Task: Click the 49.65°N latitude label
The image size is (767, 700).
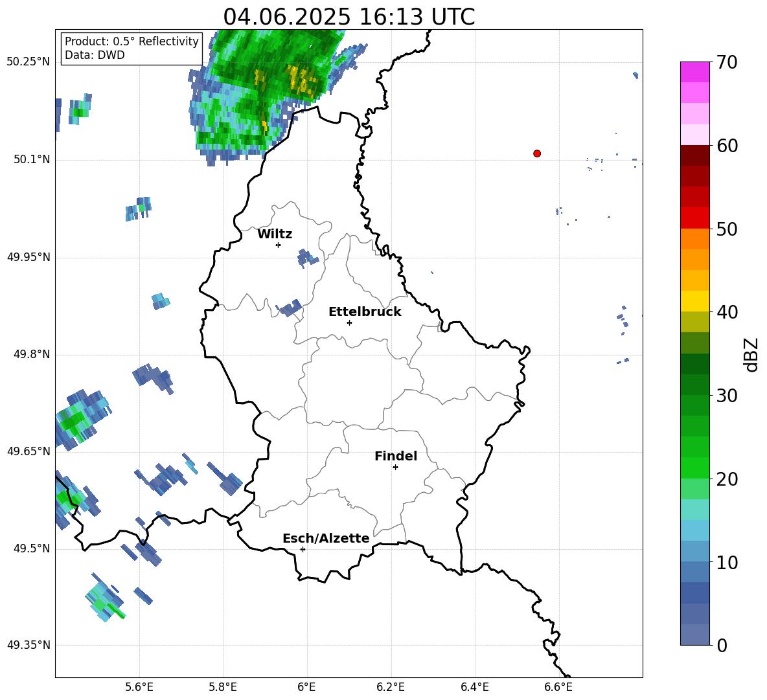Action: pos(29,451)
